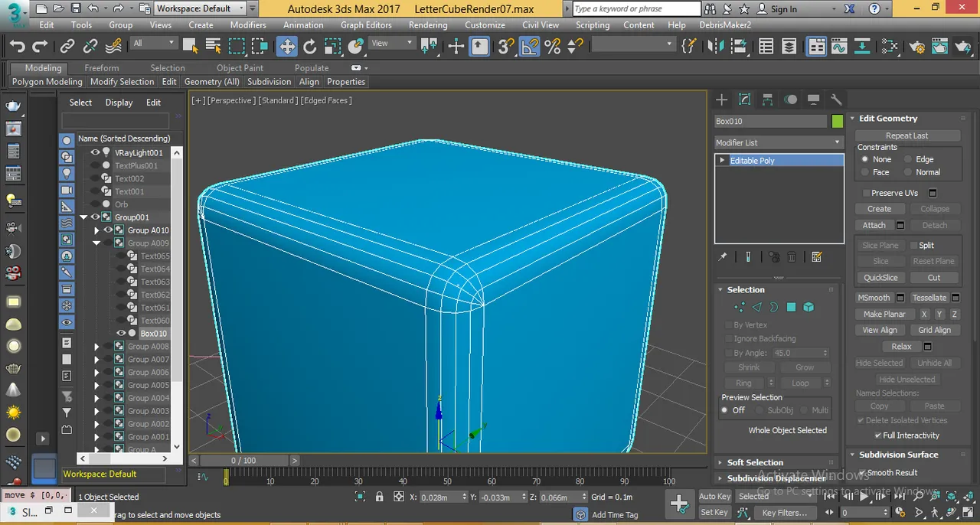Select Element sub-object level
The height and width of the screenshot is (525, 980).
click(808, 307)
